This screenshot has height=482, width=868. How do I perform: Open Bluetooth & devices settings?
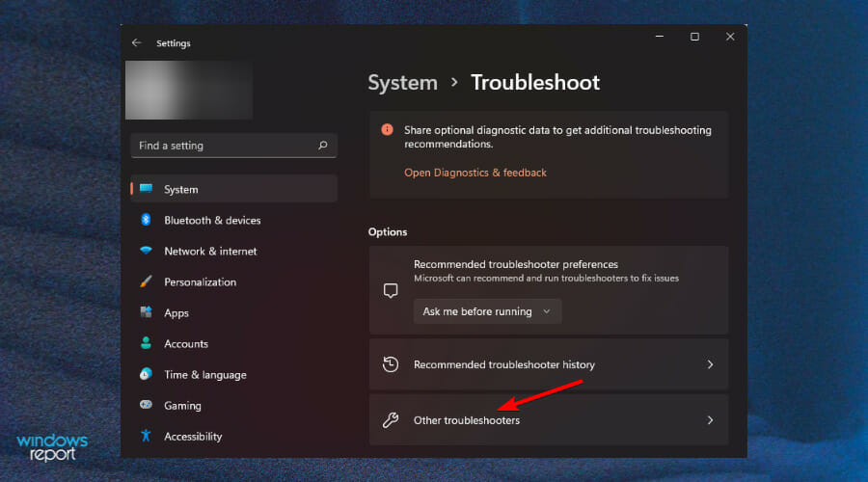(233, 220)
